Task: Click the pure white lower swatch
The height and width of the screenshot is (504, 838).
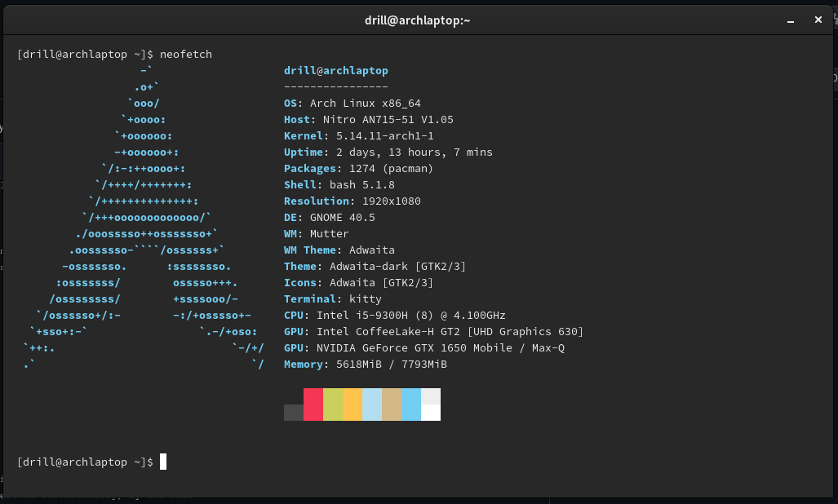Action: tap(431, 412)
